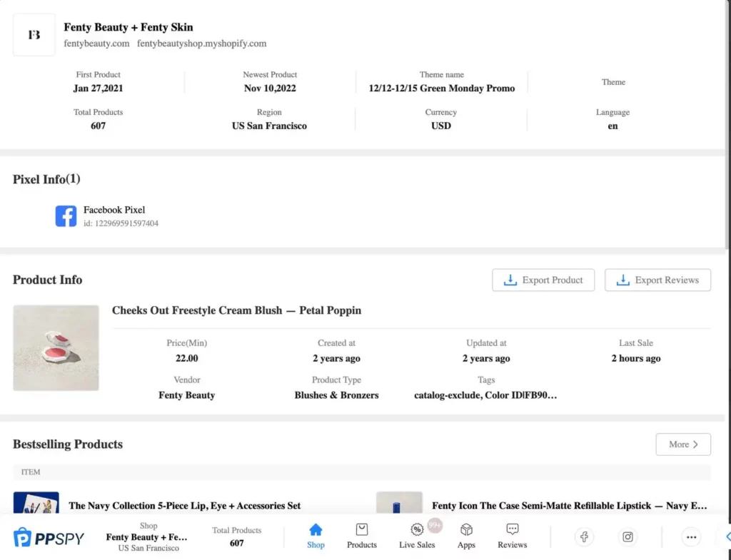
Task: Click the download icon on Export Product
Action: (x=510, y=280)
